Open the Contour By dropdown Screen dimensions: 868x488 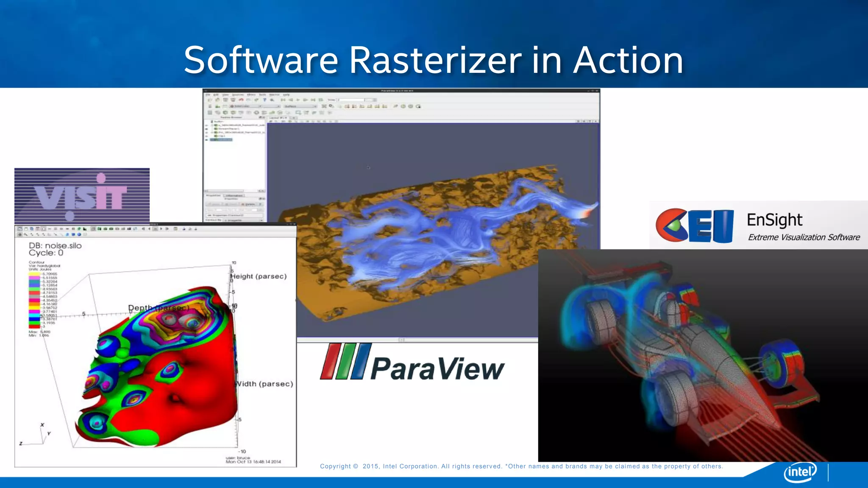pyautogui.click(x=243, y=220)
